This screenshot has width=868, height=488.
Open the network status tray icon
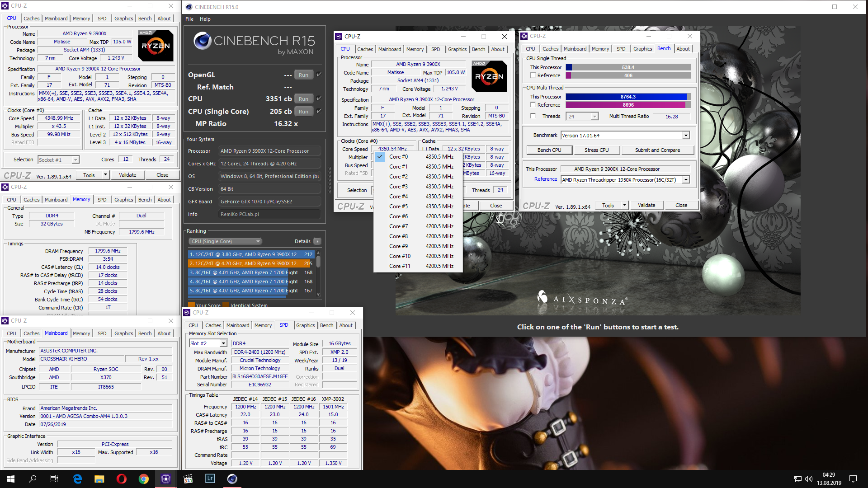[798, 479]
